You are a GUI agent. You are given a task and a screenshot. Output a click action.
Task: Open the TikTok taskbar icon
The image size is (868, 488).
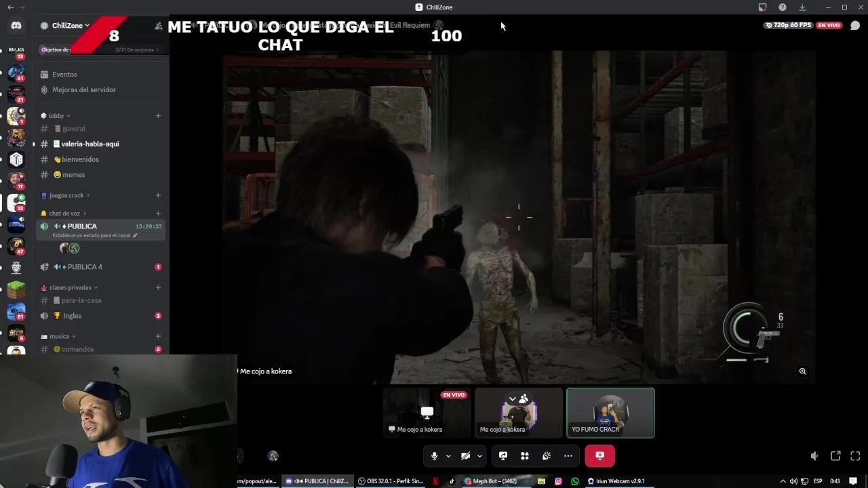452,481
